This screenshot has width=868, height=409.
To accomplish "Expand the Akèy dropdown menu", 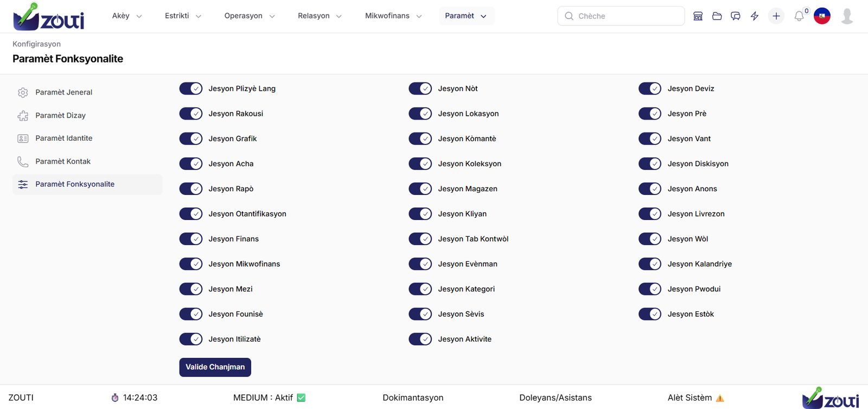I will tap(127, 16).
